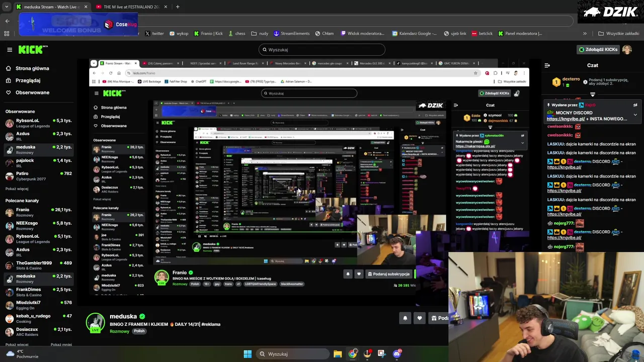Focus the Kick Wyszukaj search field
The image size is (644, 362).
(x=322, y=49)
